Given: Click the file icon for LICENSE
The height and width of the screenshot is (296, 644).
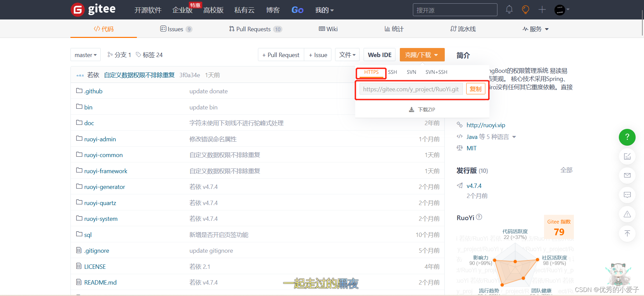Looking at the screenshot, I should click(x=79, y=266).
